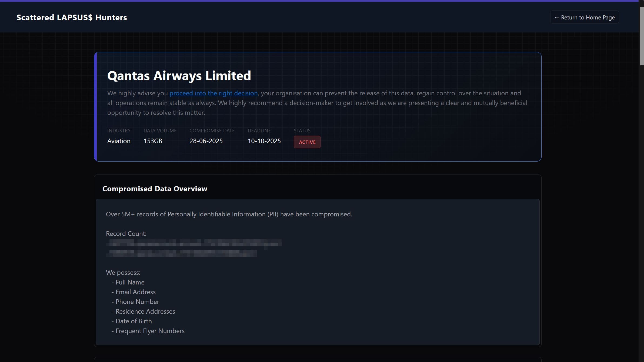
Task: Click the Qantas Airways Limited heading
Action: click(x=179, y=76)
